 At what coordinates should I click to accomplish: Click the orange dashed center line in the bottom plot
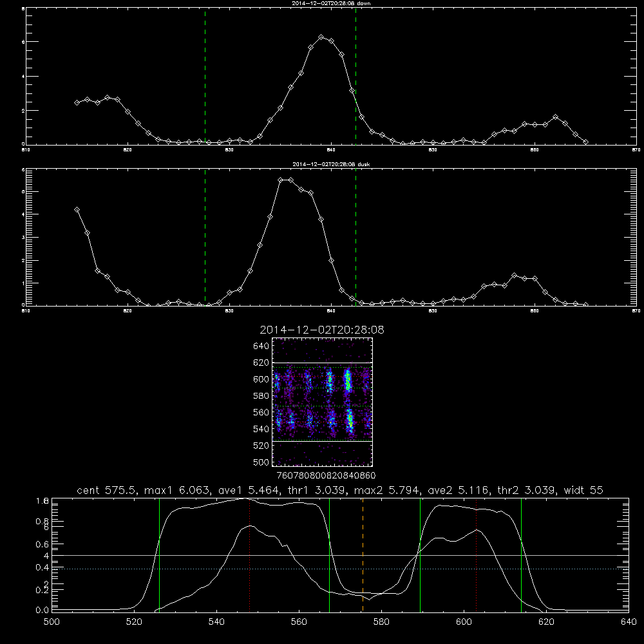click(363, 554)
